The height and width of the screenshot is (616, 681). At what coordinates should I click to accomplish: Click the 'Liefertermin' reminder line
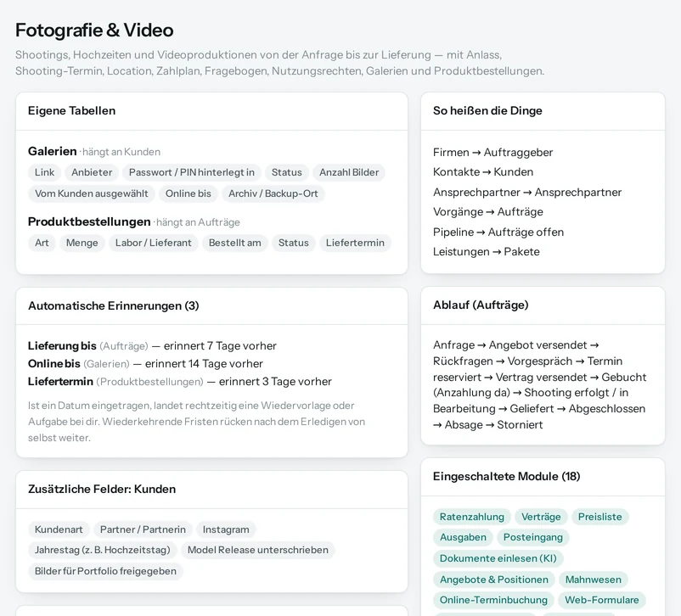tap(180, 382)
